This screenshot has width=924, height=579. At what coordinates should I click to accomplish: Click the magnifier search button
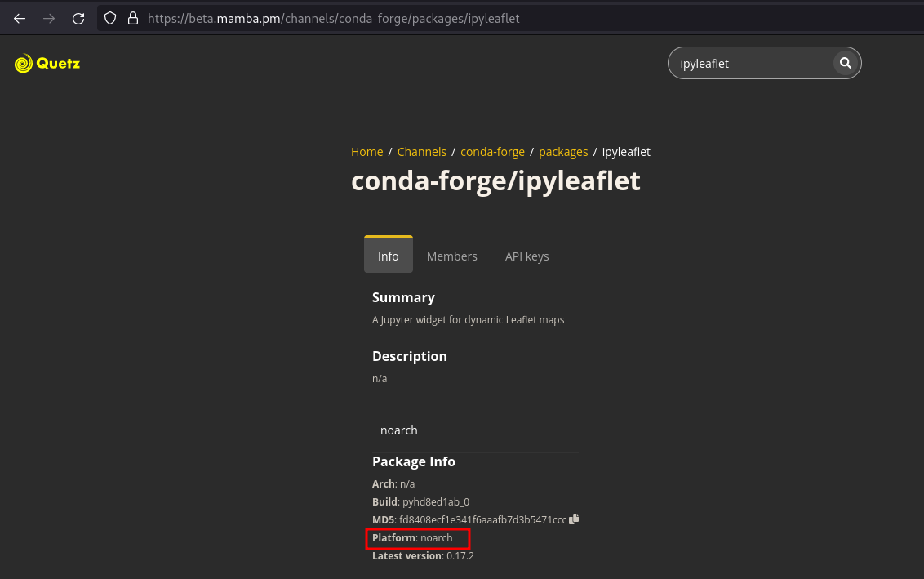846,63
